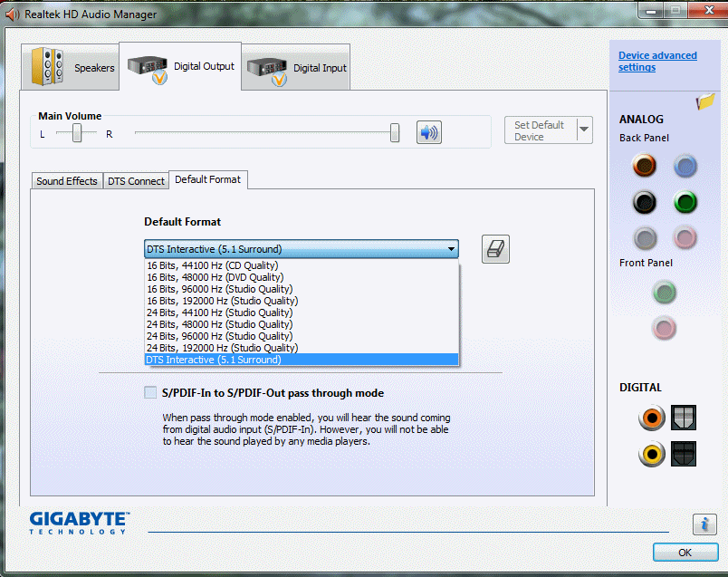Screen dimensions: 728x577
Task: Enable S/PDIF pass through mode checkbox
Action: tap(150, 392)
